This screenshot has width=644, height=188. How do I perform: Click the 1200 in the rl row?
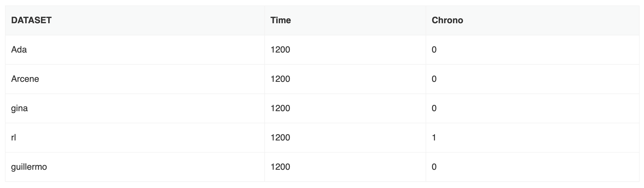coord(280,137)
